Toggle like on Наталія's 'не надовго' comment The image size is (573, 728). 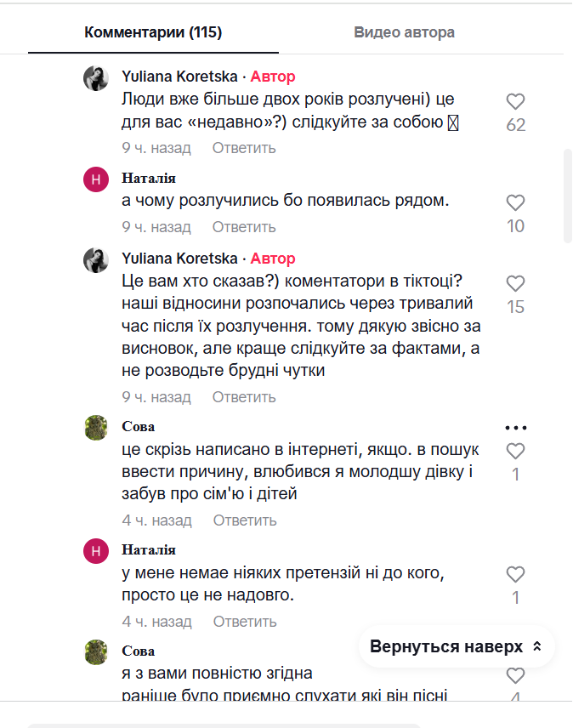click(515, 576)
